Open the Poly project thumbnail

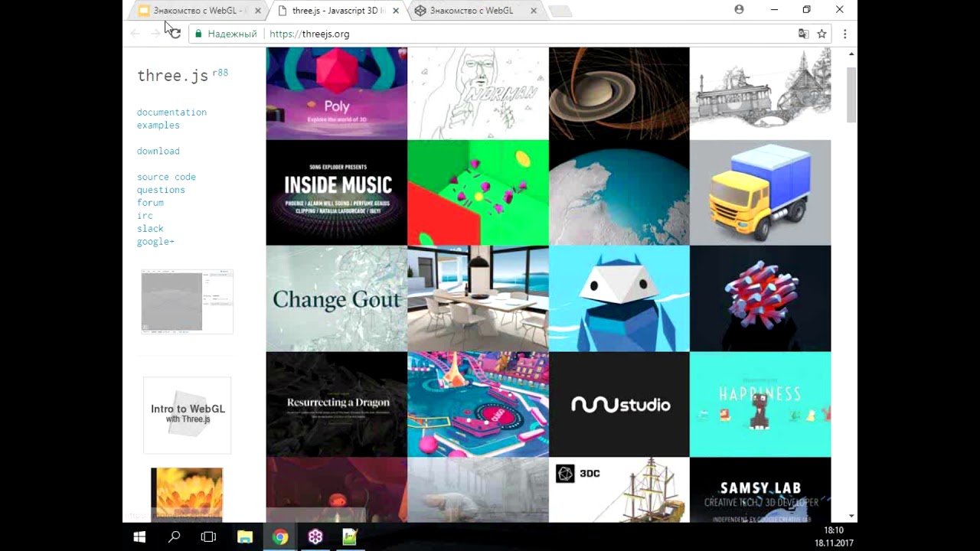pyautogui.click(x=337, y=93)
